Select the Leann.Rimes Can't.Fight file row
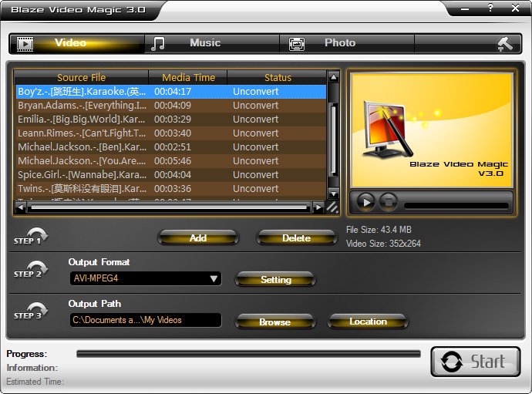 point(171,133)
